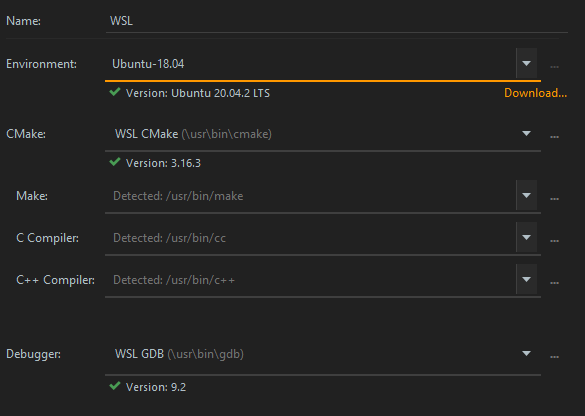The image size is (585, 416).
Task: Open the browse ellipsis for C Compiler
Action: [554, 241]
